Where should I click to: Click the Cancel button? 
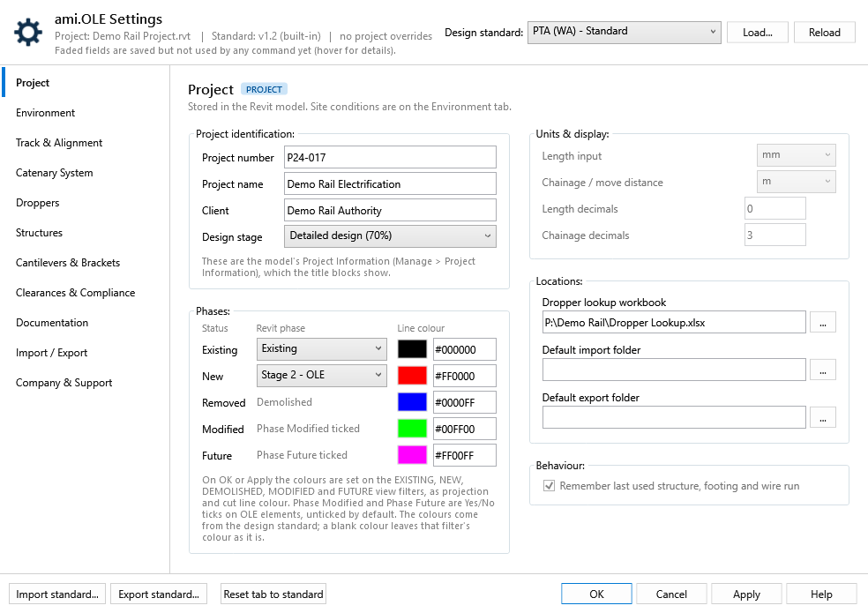tap(671, 594)
